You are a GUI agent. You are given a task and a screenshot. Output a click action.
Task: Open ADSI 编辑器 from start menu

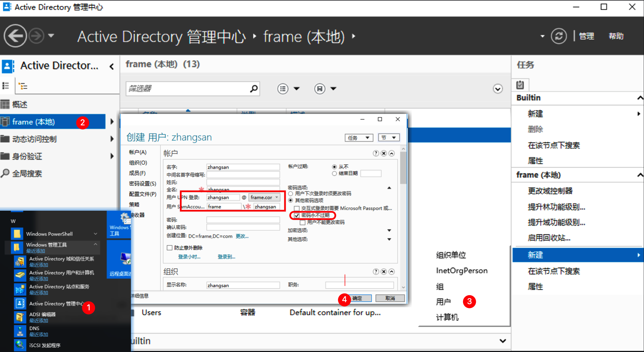pos(42,314)
